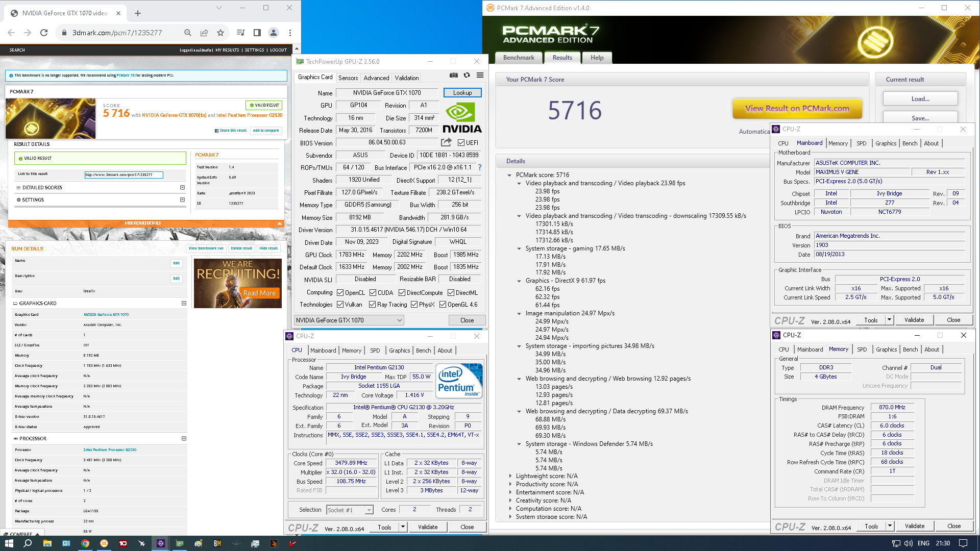980x551 pixels.
Task: Open the SPD tab in CPU-Z Memory window
Action: [862, 349]
